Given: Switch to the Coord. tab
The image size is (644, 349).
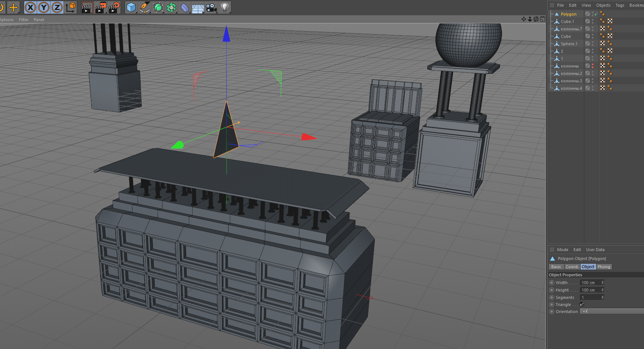Looking at the screenshot, I should pyautogui.click(x=572, y=267).
